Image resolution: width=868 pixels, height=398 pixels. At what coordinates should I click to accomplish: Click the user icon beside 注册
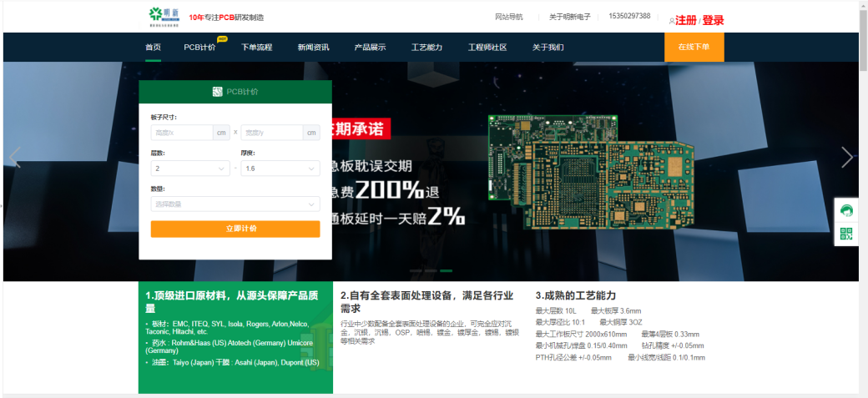coord(671,21)
